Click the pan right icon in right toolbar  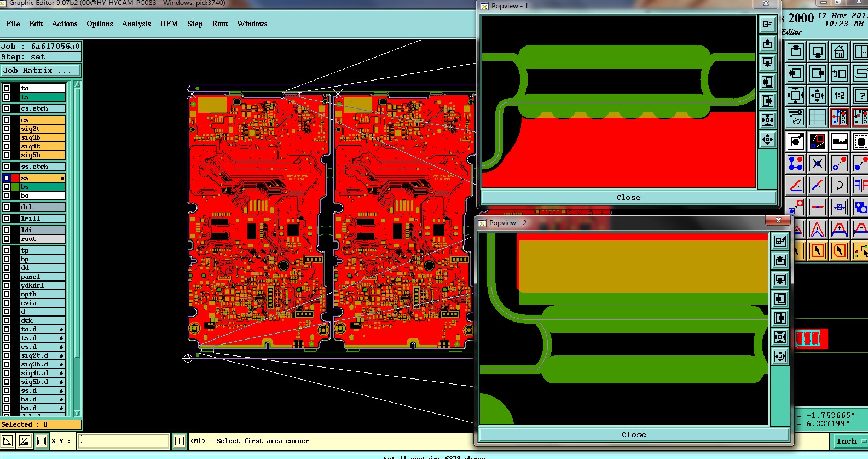click(x=818, y=73)
